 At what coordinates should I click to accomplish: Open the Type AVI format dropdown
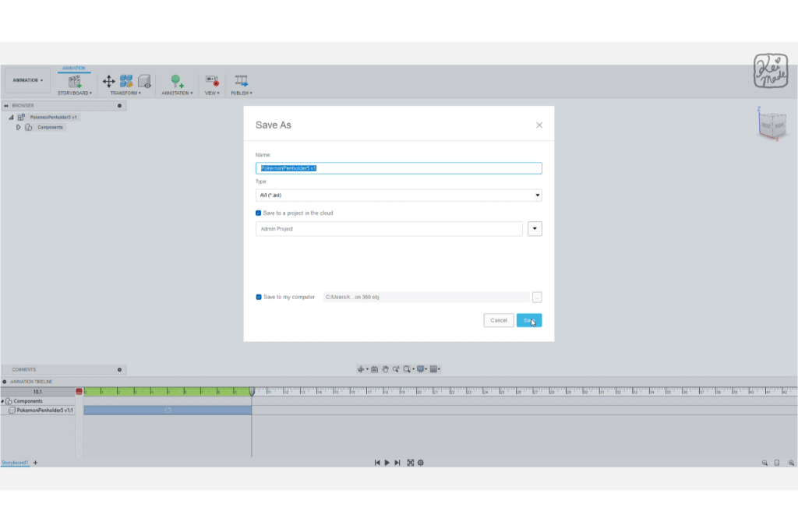[x=398, y=196]
